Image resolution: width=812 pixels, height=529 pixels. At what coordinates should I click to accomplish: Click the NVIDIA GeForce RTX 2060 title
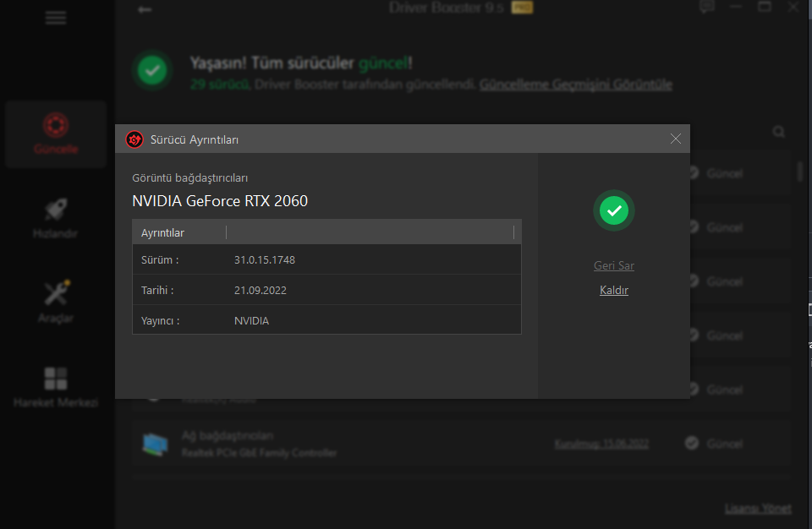point(220,201)
